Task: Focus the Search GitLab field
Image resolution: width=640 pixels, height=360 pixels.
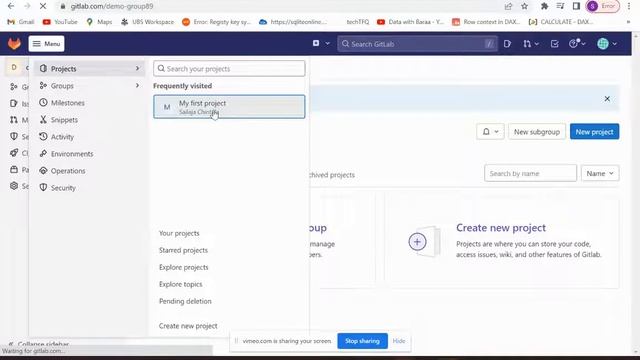Action: tap(417, 44)
